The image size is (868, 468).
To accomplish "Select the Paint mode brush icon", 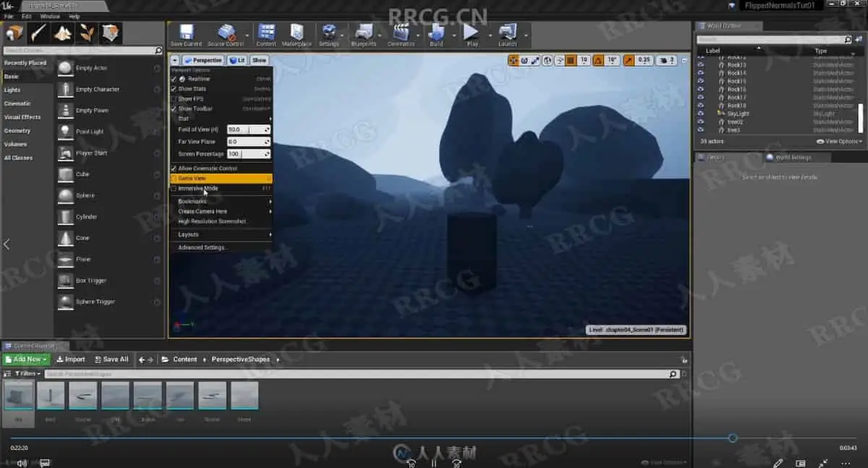I will 38,33.
